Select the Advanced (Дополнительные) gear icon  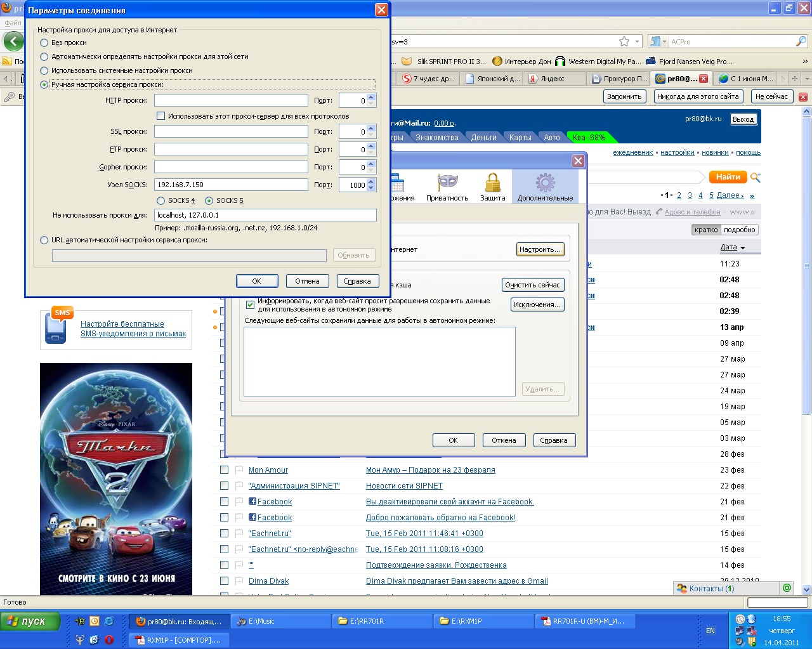coord(545,187)
